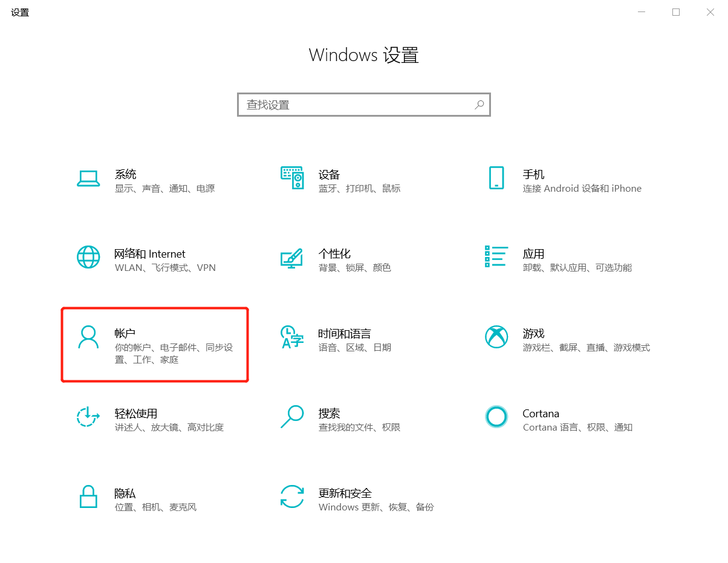The image size is (728, 563).
Task: Click the 设置 label in the title bar
Action: [19, 12]
